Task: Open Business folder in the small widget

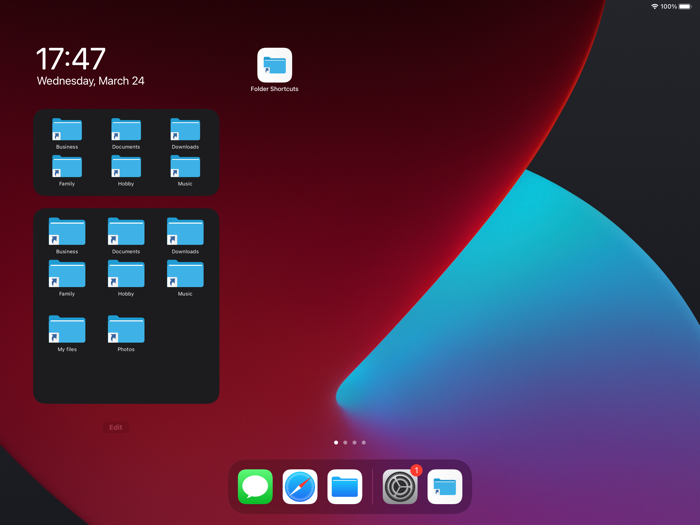Action: pyautogui.click(x=67, y=133)
